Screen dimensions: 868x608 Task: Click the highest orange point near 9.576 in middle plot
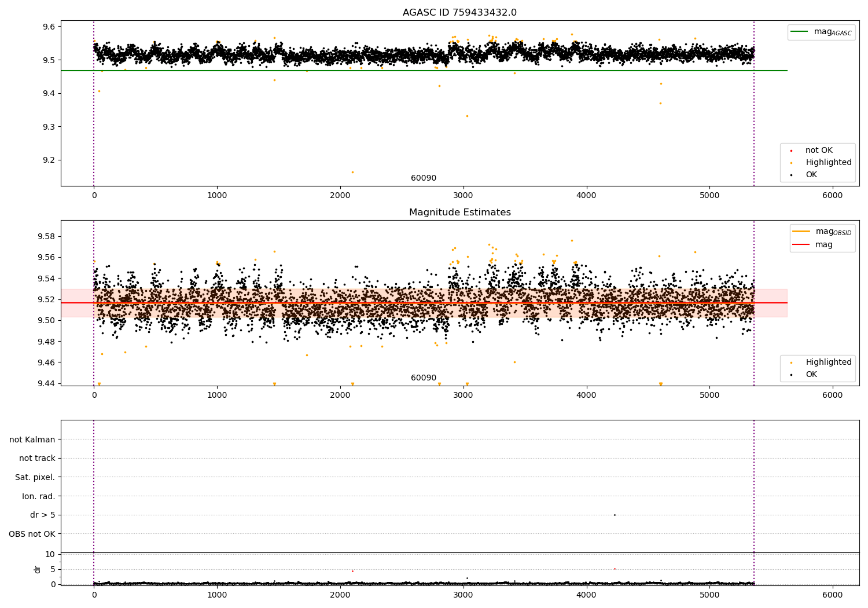pyautogui.click(x=572, y=240)
